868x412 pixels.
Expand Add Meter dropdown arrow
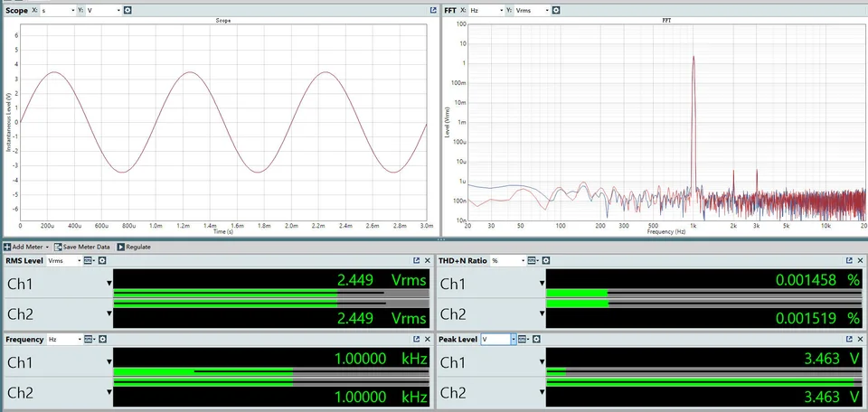[48, 248]
